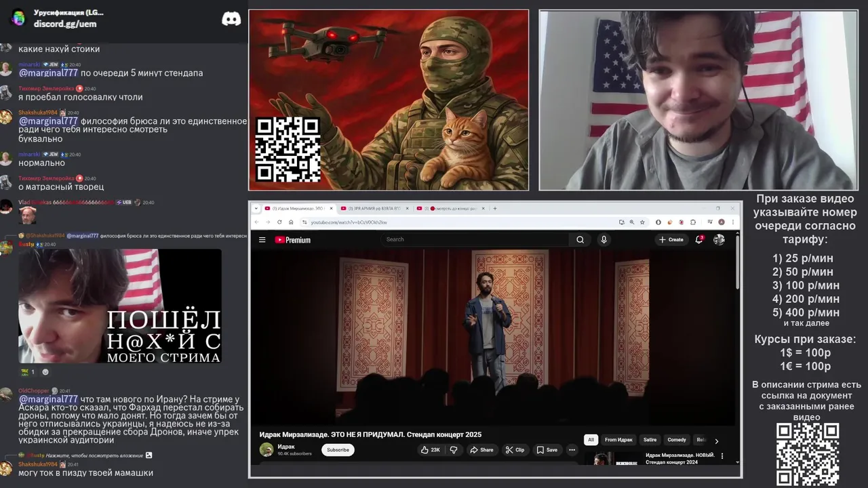Click the Share button
Image resolution: width=868 pixels, height=488 pixels.
click(x=481, y=449)
